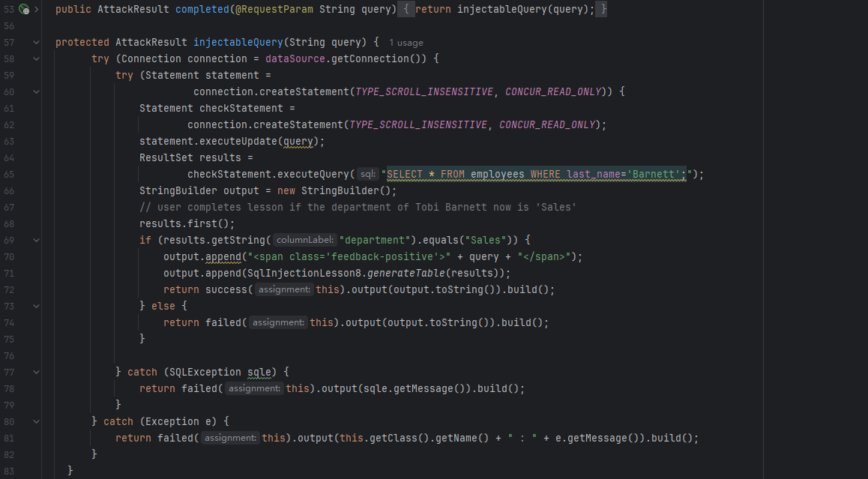Click the underlined 'sqle' exception variable declaration

(x=259, y=372)
